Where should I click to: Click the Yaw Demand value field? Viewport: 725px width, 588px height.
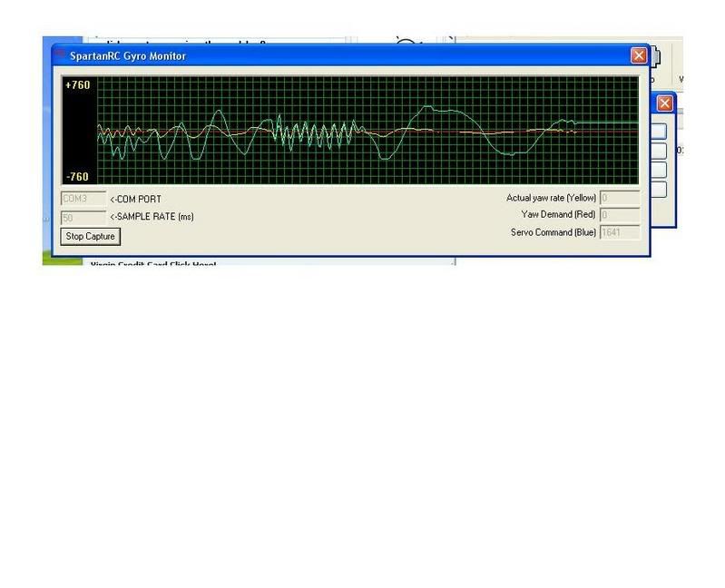(x=620, y=215)
